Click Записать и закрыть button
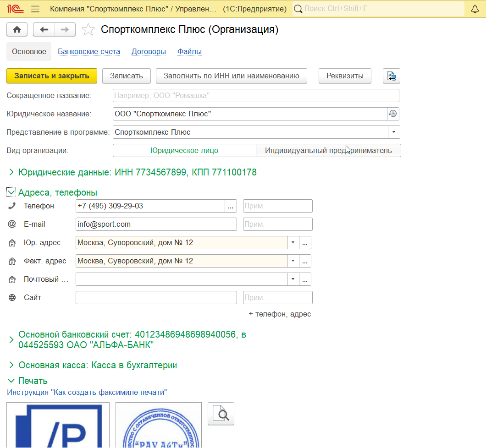The image size is (486, 448). pyautogui.click(x=52, y=76)
